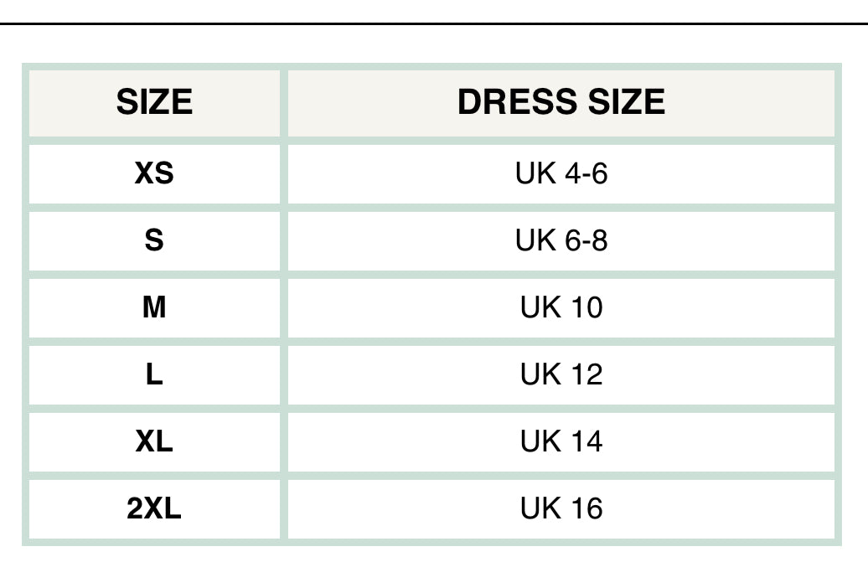
Task: Select the XS size cell
Action: pyautogui.click(x=154, y=173)
